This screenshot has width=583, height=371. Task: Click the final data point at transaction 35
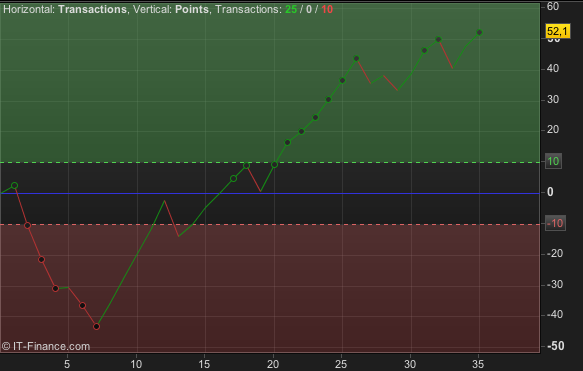479,33
